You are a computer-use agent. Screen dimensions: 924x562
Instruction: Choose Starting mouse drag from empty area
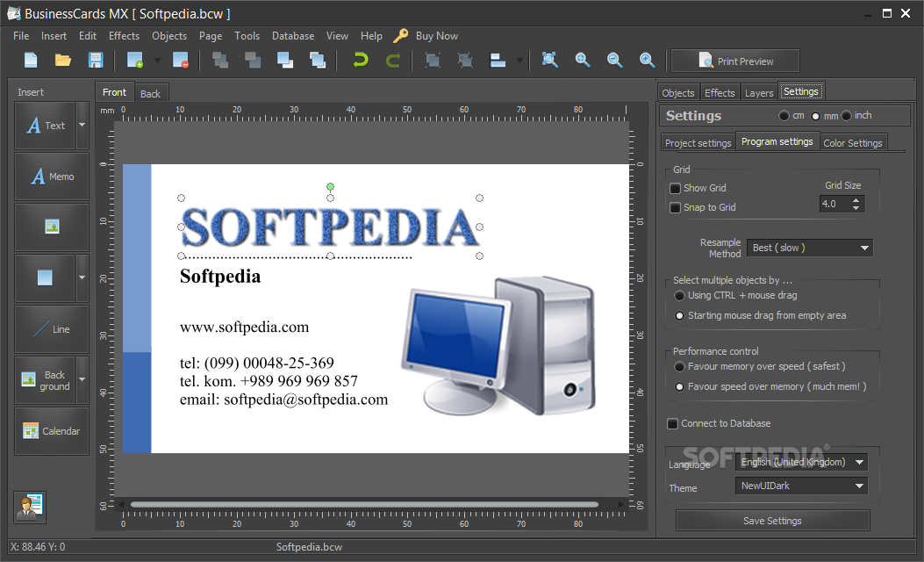pos(679,315)
